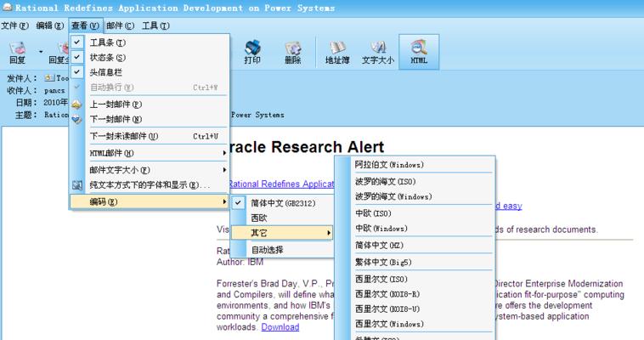Image resolution: width=644 pixels, height=340 pixels.
Task: Open the 工具 (Tools) menu
Action: tap(155, 25)
